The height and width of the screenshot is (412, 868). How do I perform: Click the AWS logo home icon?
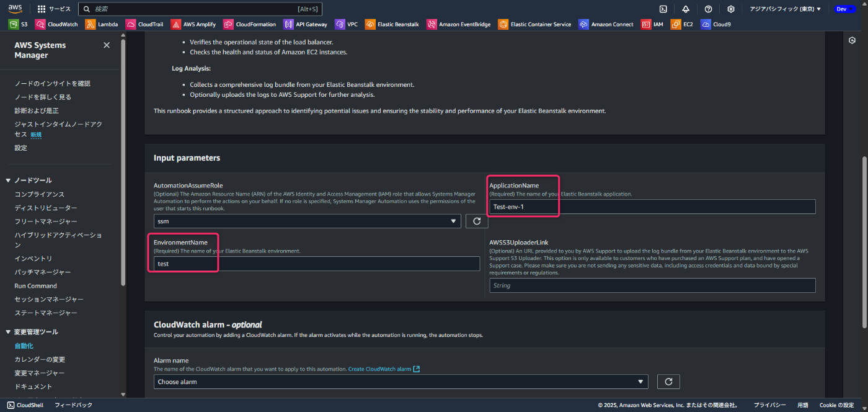click(15, 9)
